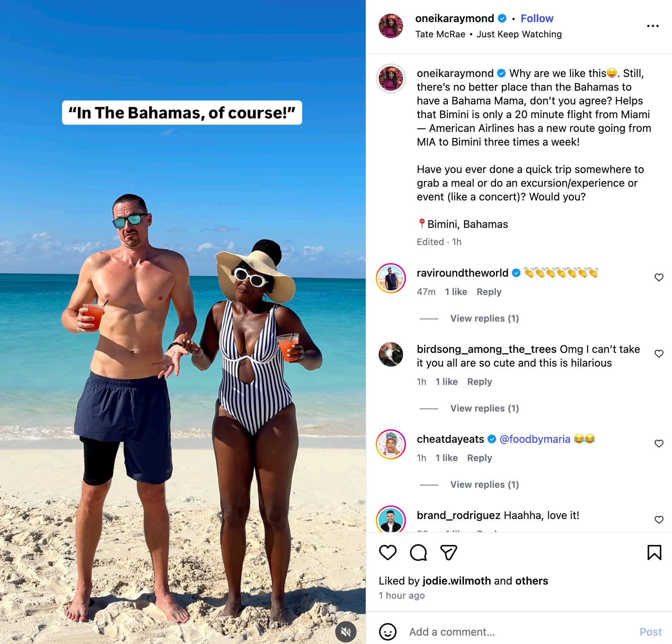Like birdsong_among_the_trees comment
672x644 pixels.
coord(659,354)
